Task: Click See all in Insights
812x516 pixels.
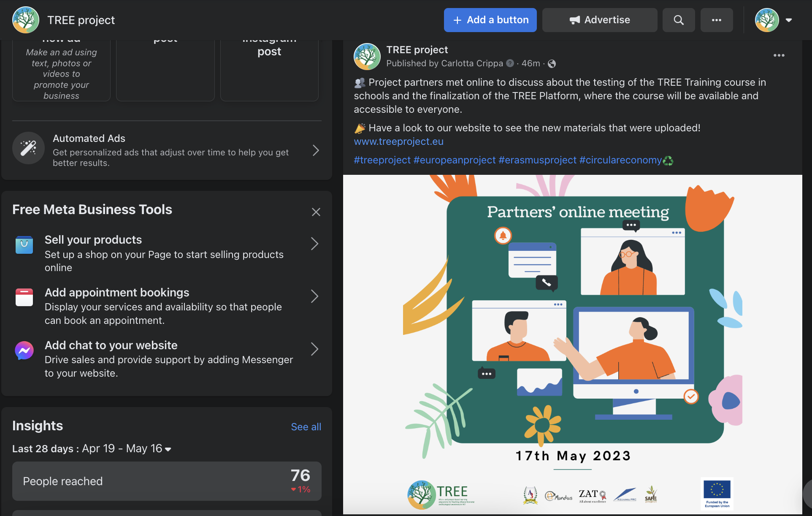Action: pos(306,427)
